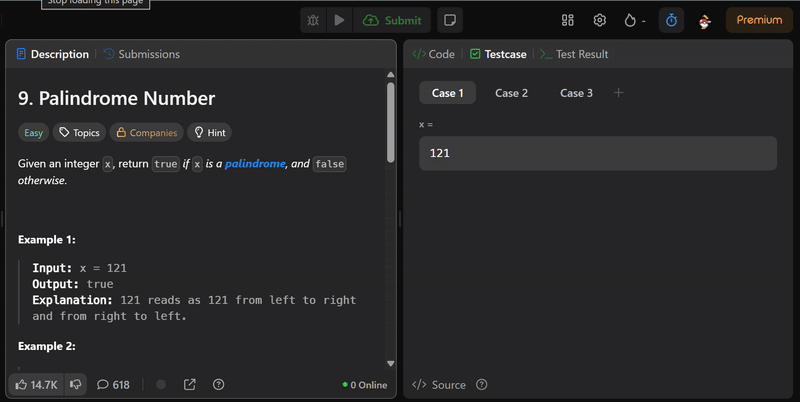Screen dimensions: 800x402
Task: Click the share external link icon
Action: point(190,384)
